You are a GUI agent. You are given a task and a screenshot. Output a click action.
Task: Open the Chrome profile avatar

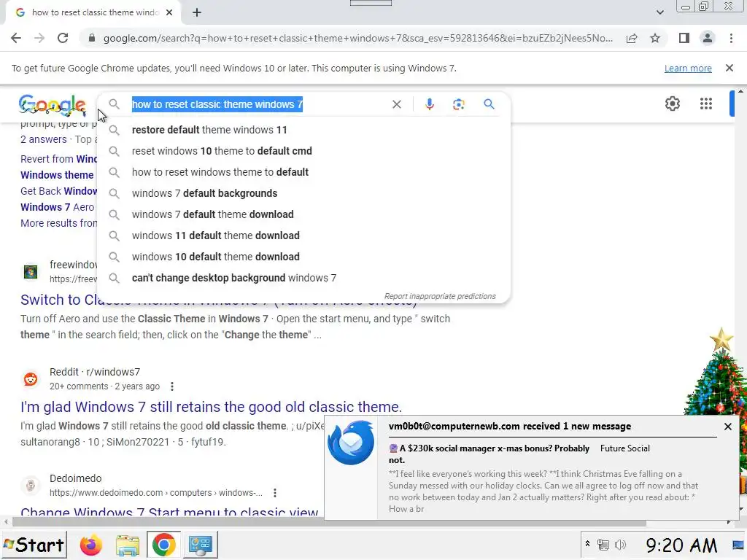click(708, 38)
